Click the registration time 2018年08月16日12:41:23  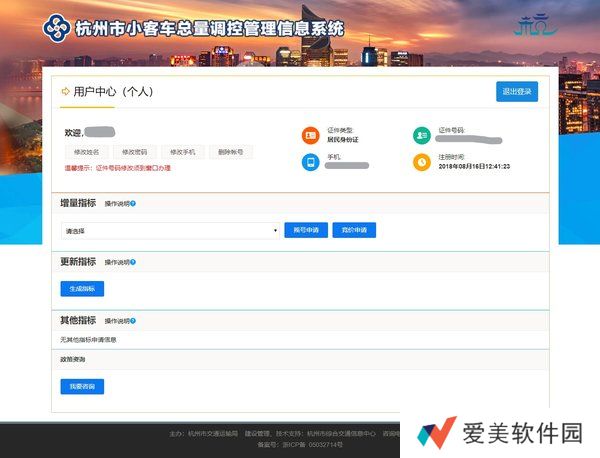click(474, 166)
